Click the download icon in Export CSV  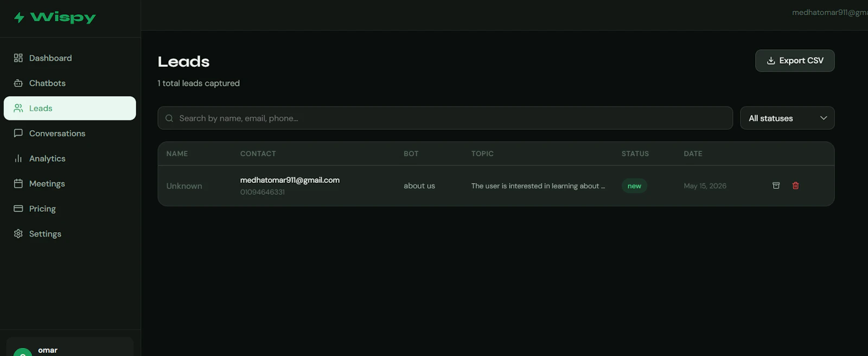[771, 61]
